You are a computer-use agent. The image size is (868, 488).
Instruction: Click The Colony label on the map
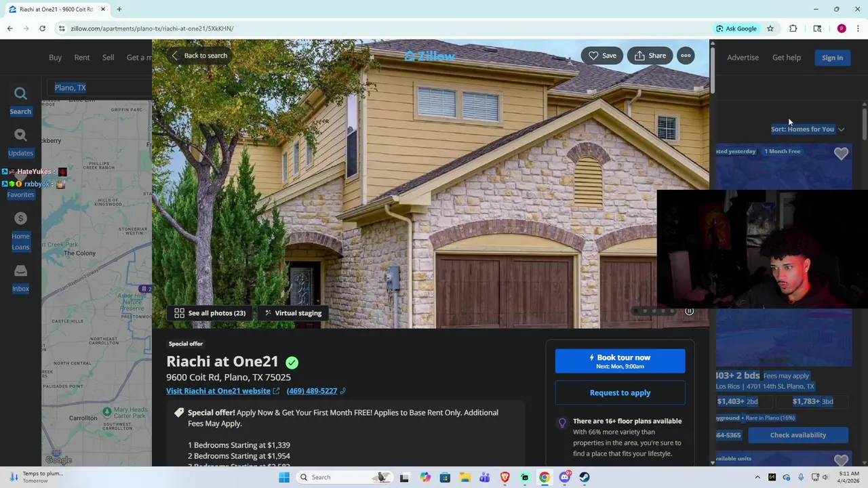(79, 253)
